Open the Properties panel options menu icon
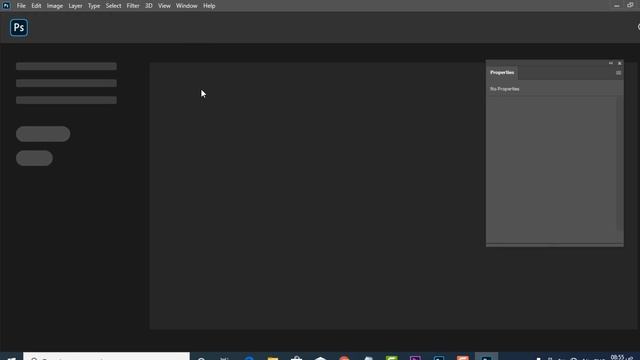The image size is (640, 360). pos(618,73)
